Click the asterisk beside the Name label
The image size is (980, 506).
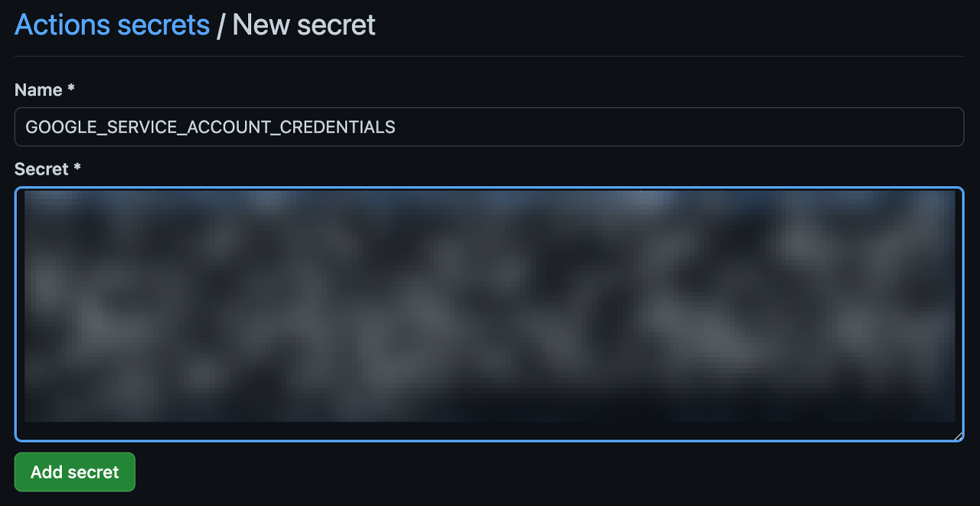coord(71,88)
